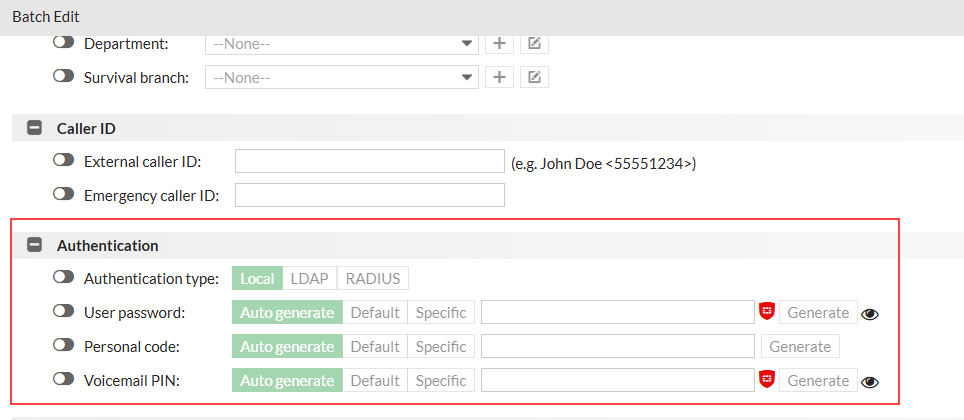Click Generate button for Personal code
The image size is (964, 420).
coord(800,346)
